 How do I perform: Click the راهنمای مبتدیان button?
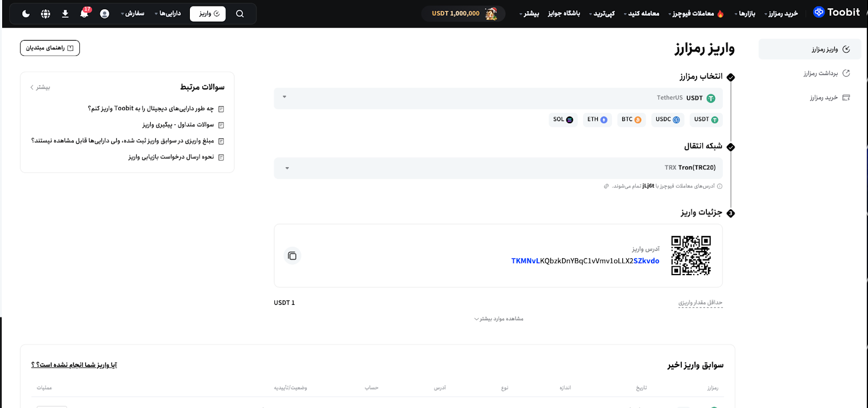pos(50,48)
